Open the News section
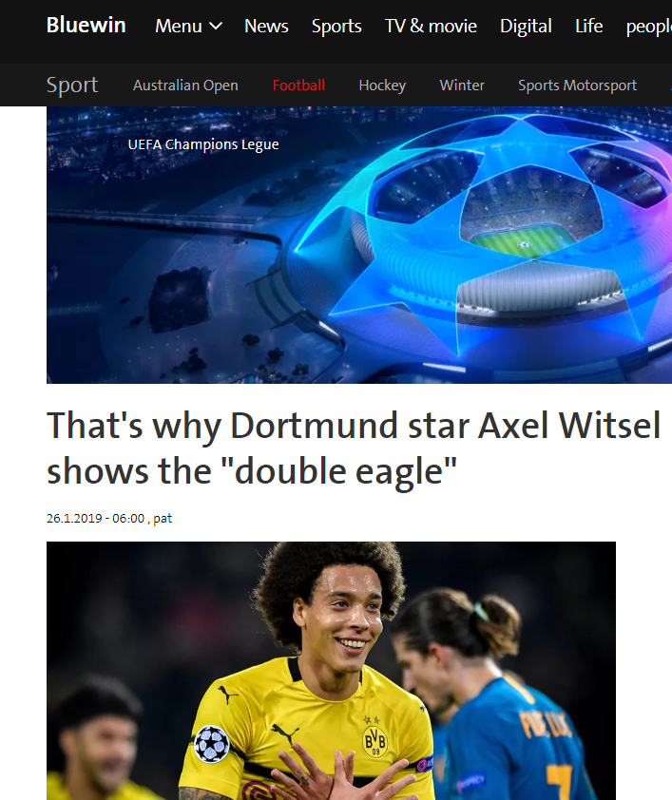The height and width of the screenshot is (800, 672). point(266,26)
